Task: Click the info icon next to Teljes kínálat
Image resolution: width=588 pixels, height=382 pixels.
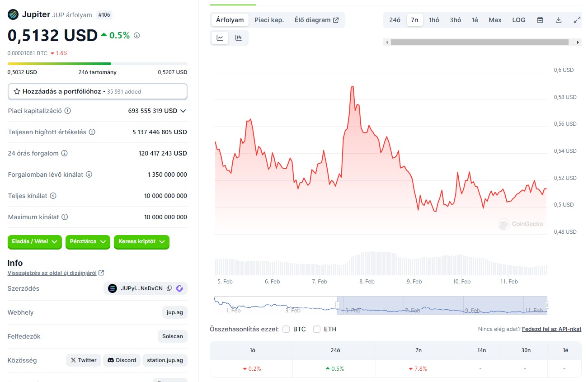Action: click(x=53, y=196)
